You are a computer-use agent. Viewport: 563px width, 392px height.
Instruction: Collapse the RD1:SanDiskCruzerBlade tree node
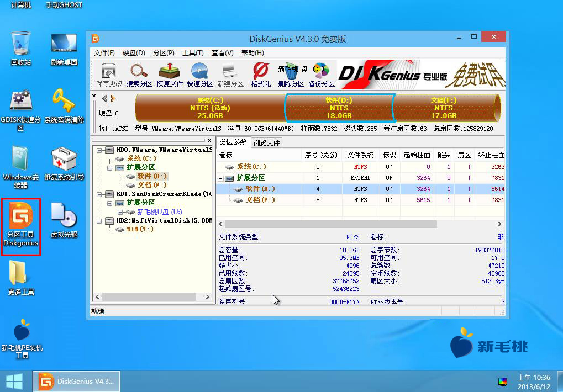pyautogui.click(x=99, y=194)
